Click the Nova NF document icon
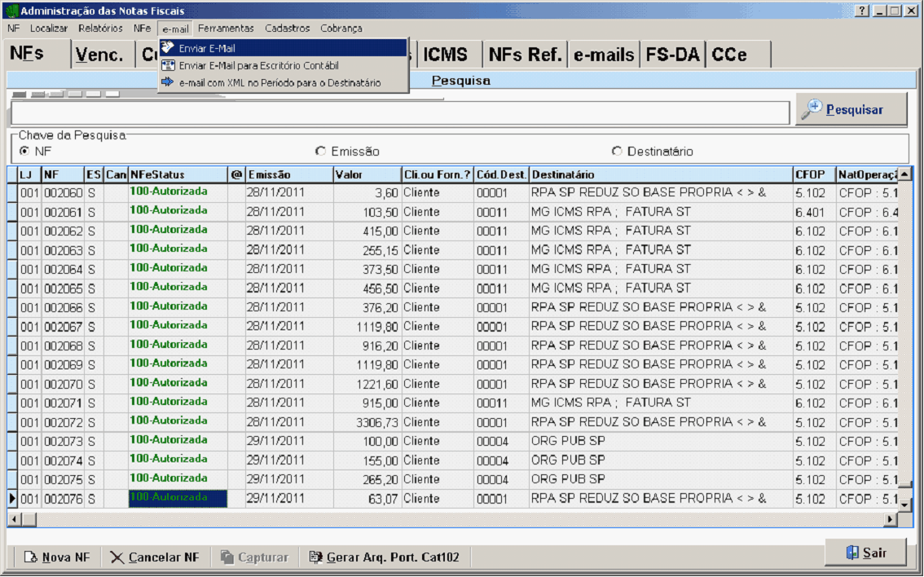The width and height of the screenshot is (924, 577). click(31, 557)
